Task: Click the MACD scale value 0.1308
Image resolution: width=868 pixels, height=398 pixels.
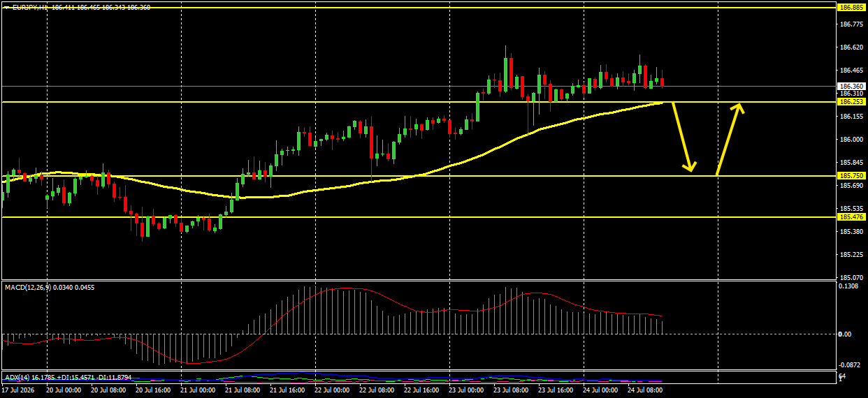Action: [849, 286]
